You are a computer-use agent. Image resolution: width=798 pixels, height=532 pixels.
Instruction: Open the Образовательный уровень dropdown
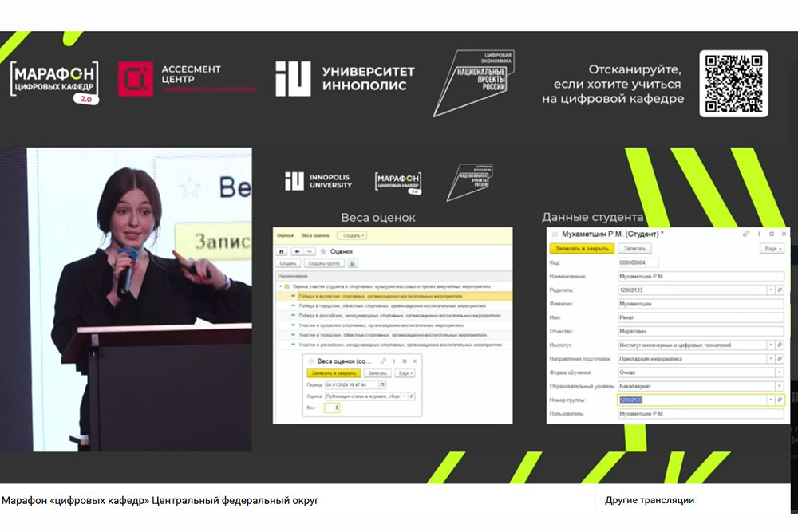click(x=779, y=385)
